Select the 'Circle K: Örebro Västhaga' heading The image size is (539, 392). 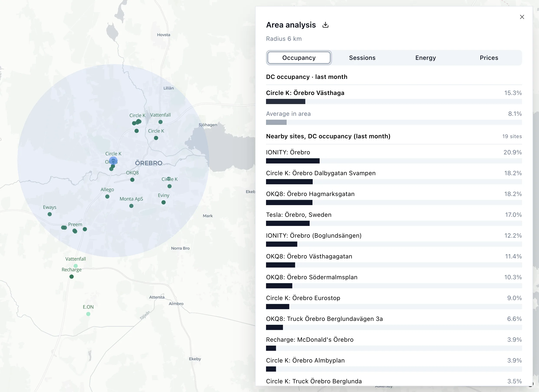(305, 93)
